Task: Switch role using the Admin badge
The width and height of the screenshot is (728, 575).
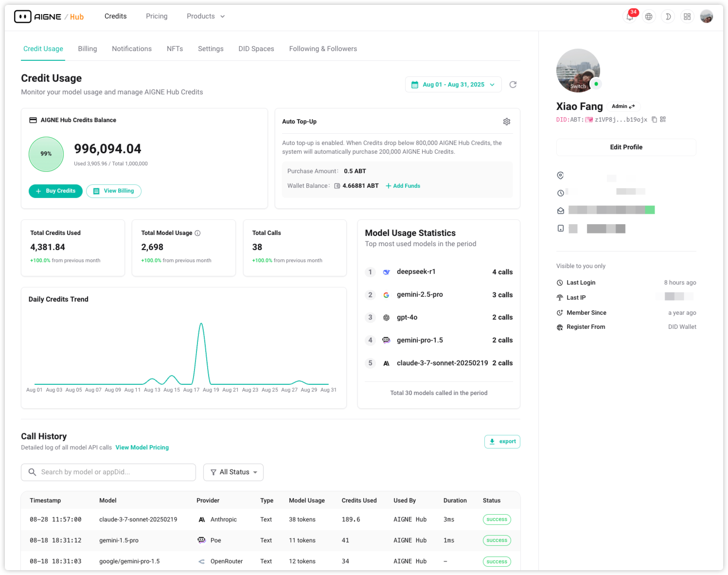Action: pyautogui.click(x=623, y=107)
